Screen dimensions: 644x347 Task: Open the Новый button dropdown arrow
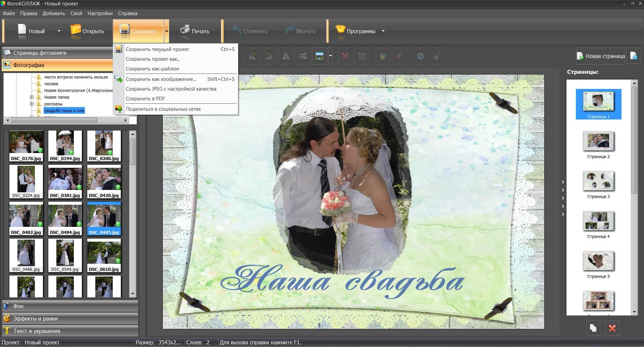[59, 31]
